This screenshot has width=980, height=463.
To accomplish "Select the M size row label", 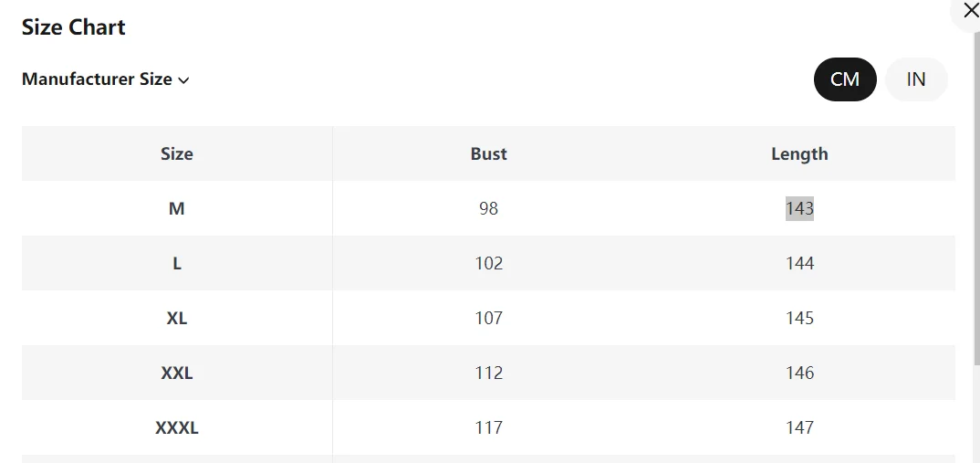I will click(x=177, y=208).
